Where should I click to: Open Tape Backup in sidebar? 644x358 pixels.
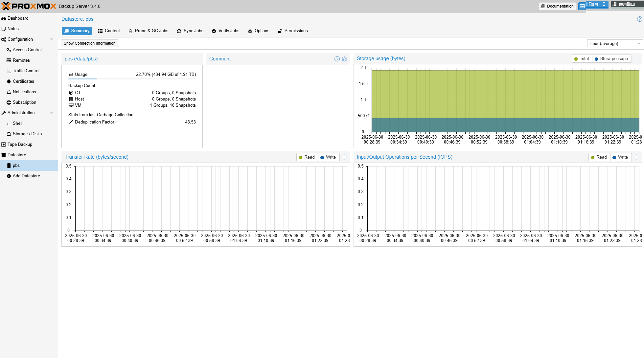(x=20, y=144)
